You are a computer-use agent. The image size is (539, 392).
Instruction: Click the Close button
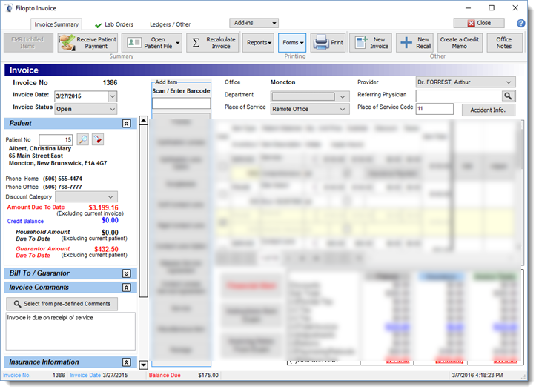click(479, 23)
